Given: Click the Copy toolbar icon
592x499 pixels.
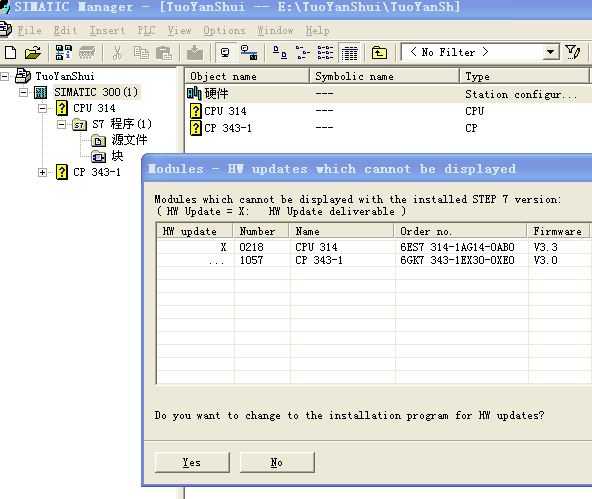Looking at the screenshot, I should coord(141,52).
